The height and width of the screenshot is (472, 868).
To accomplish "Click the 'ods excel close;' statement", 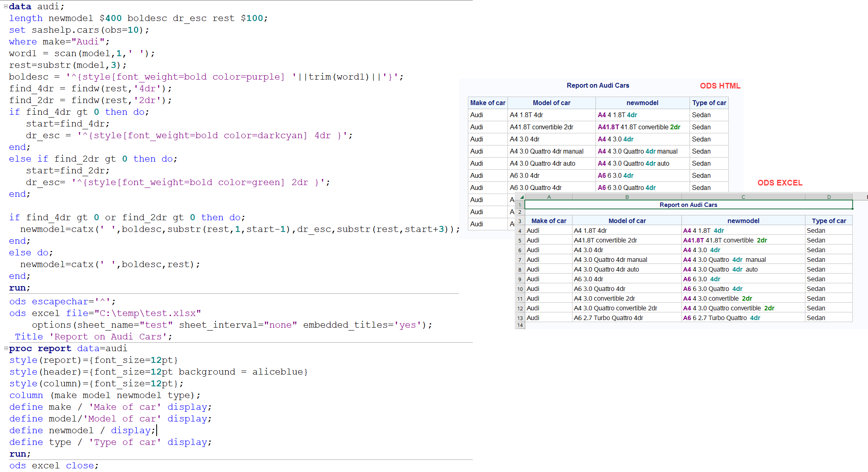I will 54,466.
